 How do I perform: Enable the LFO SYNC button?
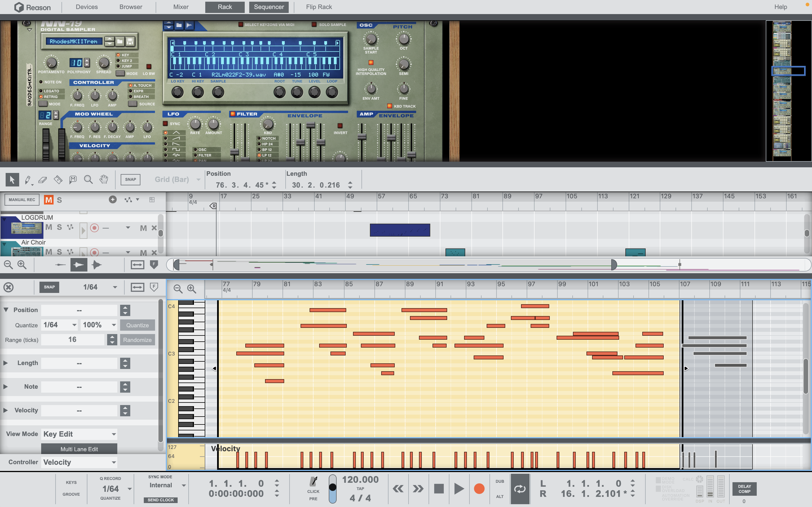tap(166, 124)
